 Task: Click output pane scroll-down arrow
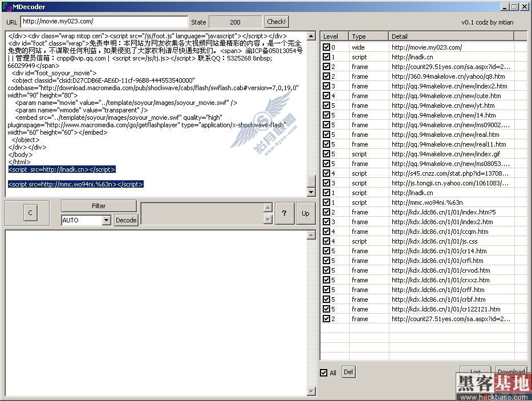pos(311,391)
